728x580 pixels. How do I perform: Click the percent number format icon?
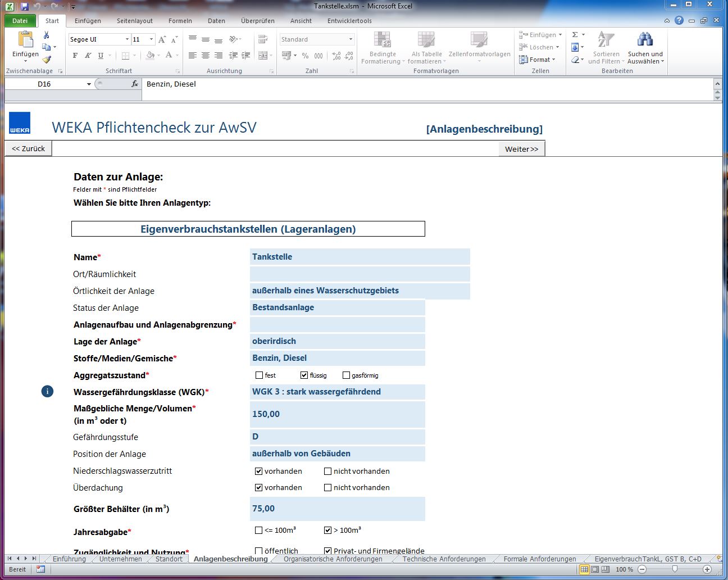coord(305,56)
